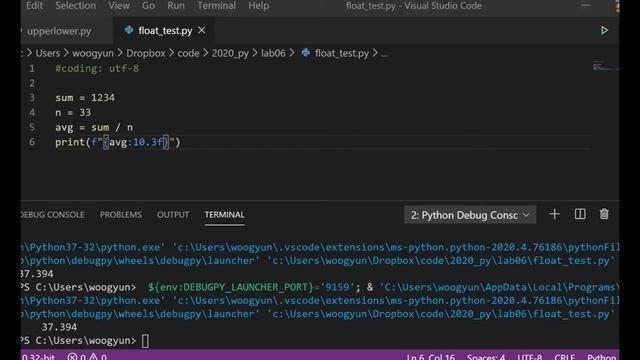
Task: Switch to the Debug Console panel tab
Action: coord(53,215)
